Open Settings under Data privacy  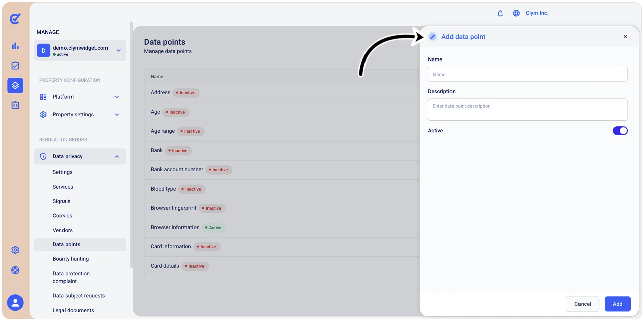62,172
